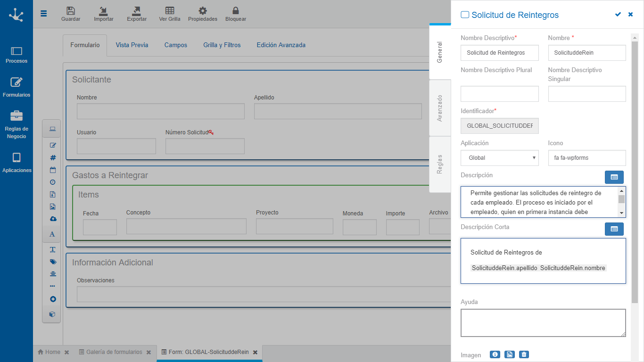The height and width of the screenshot is (362, 644).
Task: Go to the Home bottom tab
Action: point(49,352)
